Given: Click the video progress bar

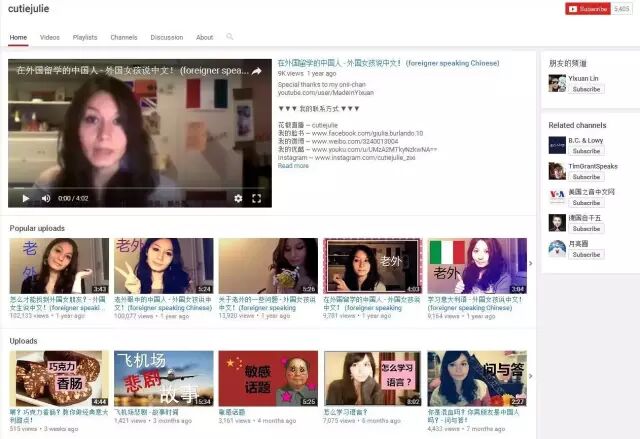Looking at the screenshot, I should coord(140,188).
